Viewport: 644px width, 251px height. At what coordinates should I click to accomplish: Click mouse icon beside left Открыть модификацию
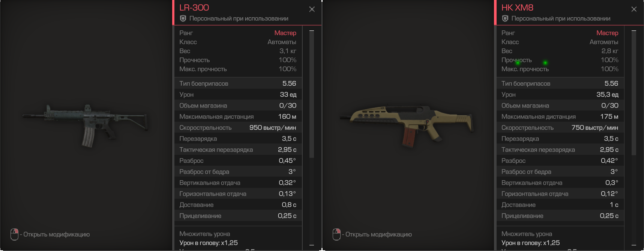pos(14,234)
